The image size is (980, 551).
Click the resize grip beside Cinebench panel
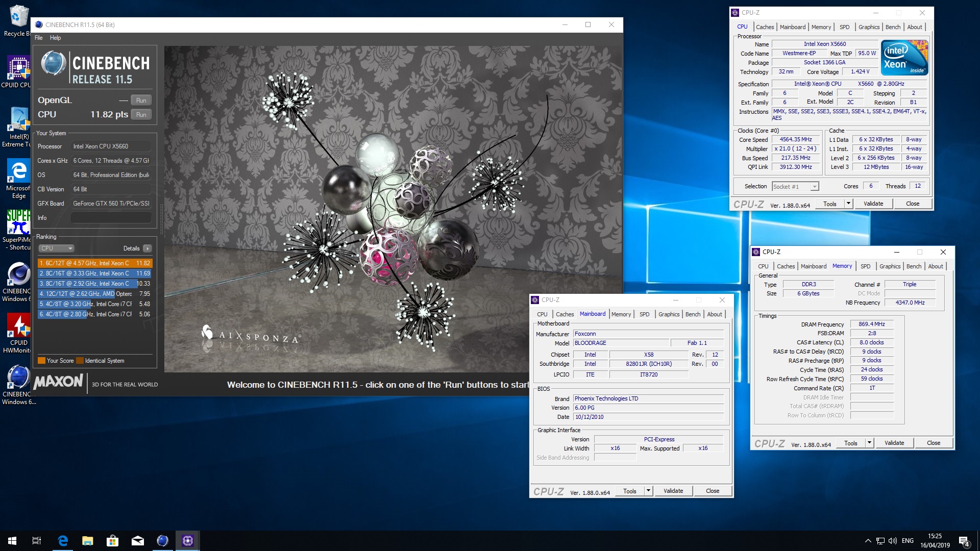pos(161,219)
